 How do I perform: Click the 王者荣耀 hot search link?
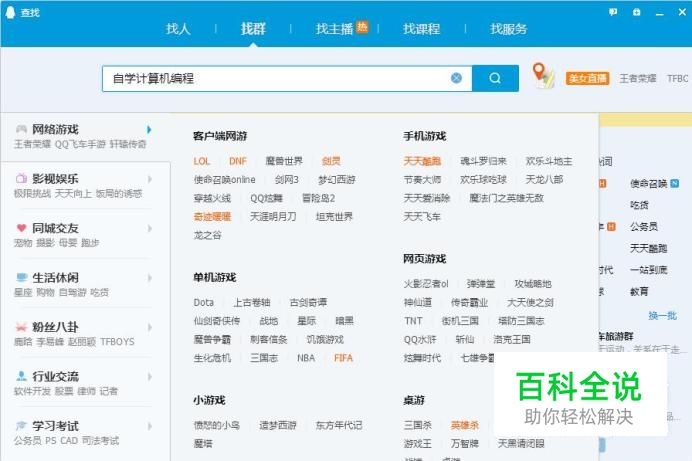pos(638,79)
